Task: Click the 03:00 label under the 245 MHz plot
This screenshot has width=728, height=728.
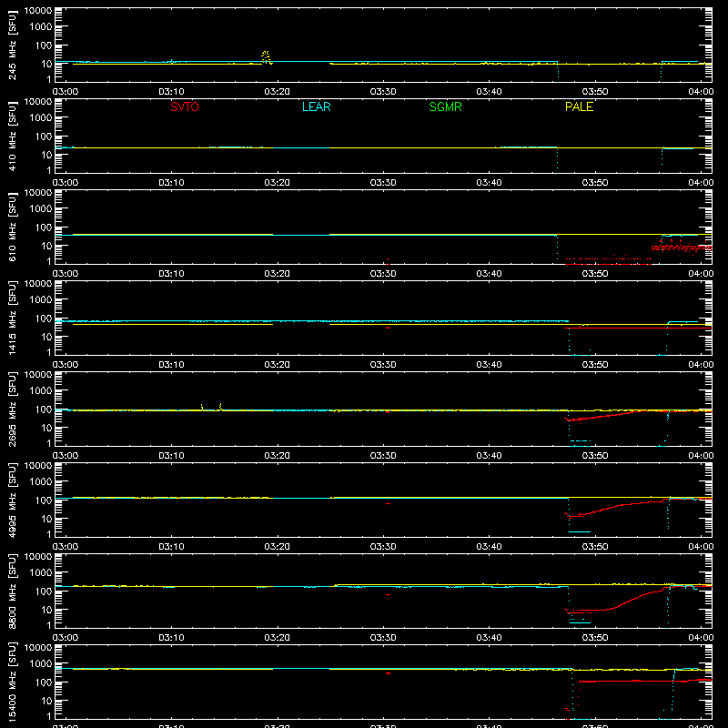Action: tap(65, 92)
